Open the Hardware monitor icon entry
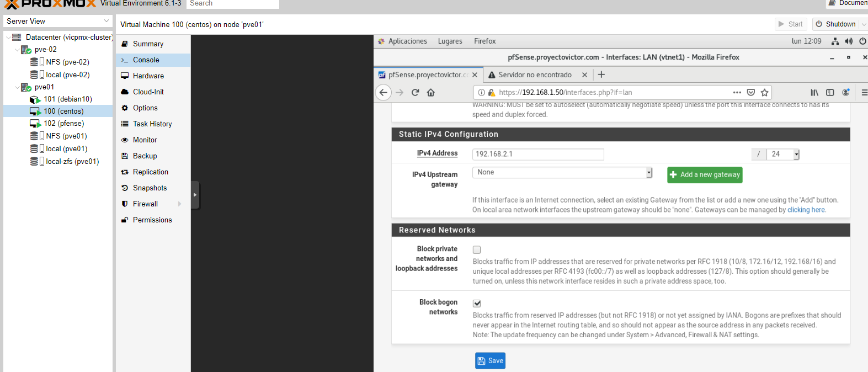 click(x=125, y=76)
